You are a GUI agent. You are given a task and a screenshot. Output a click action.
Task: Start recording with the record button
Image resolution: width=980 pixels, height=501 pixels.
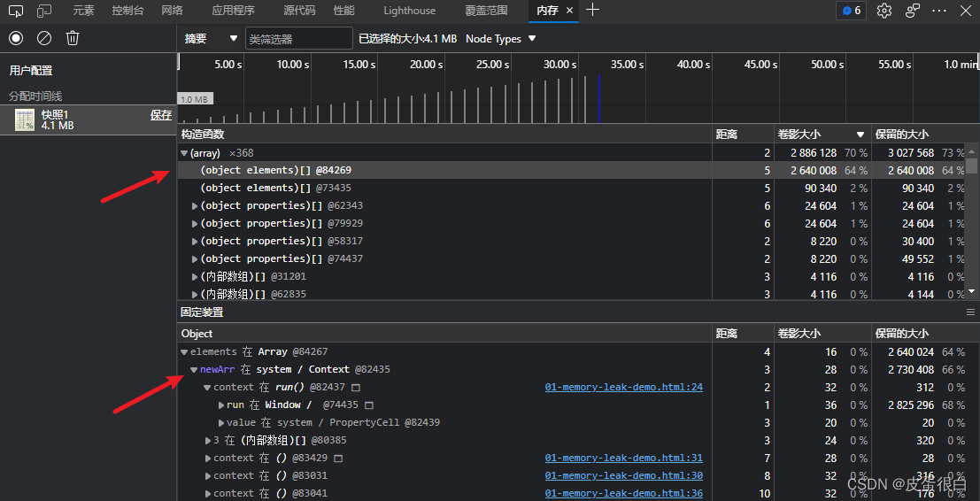pyautogui.click(x=15, y=38)
